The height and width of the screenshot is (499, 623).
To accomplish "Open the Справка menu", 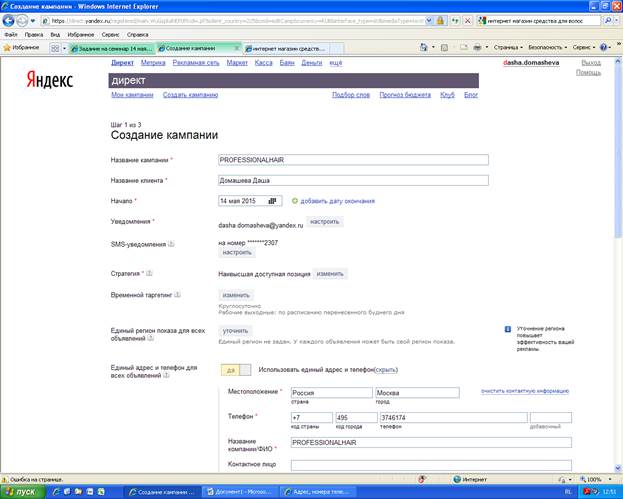I will (x=137, y=35).
